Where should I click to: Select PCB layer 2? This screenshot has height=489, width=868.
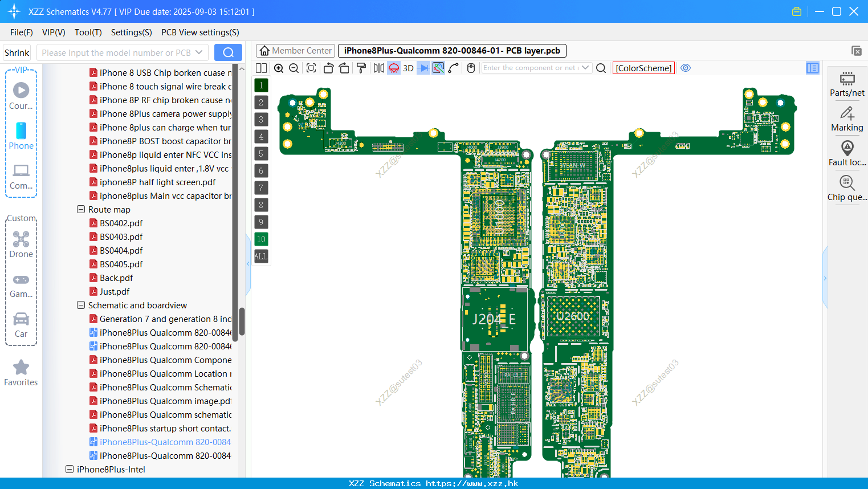pos(261,102)
